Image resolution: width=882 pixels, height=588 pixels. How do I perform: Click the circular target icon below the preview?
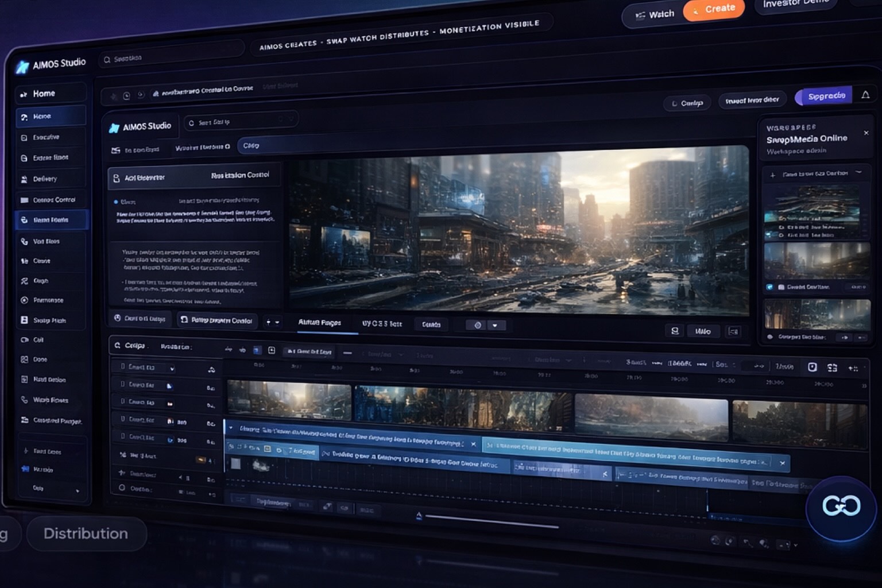[x=477, y=325]
